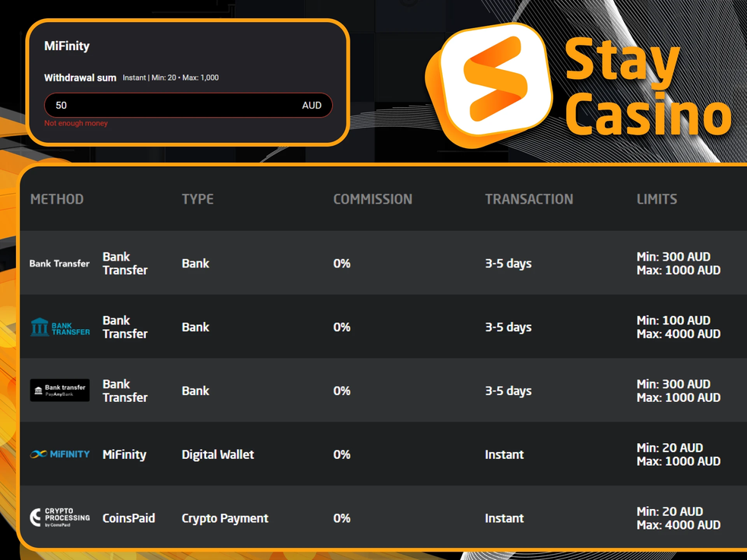The image size is (747, 560).
Task: Select Bank Transfer name in first table row
Action: point(125,264)
